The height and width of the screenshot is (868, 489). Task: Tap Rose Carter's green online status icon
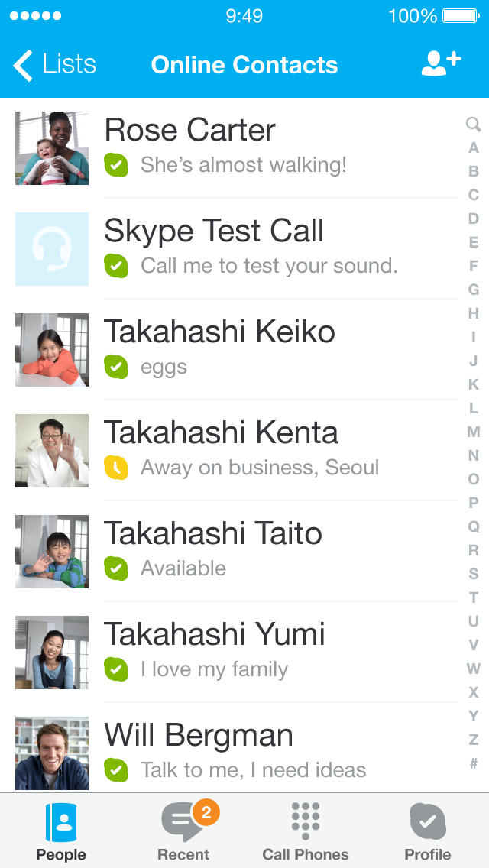pyautogui.click(x=116, y=164)
